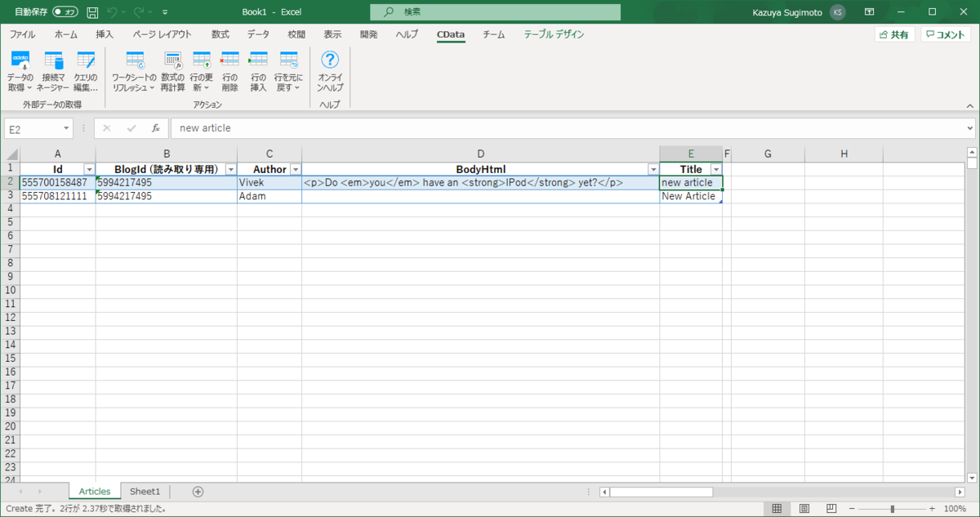Open the Connection Manager icon

click(x=53, y=60)
